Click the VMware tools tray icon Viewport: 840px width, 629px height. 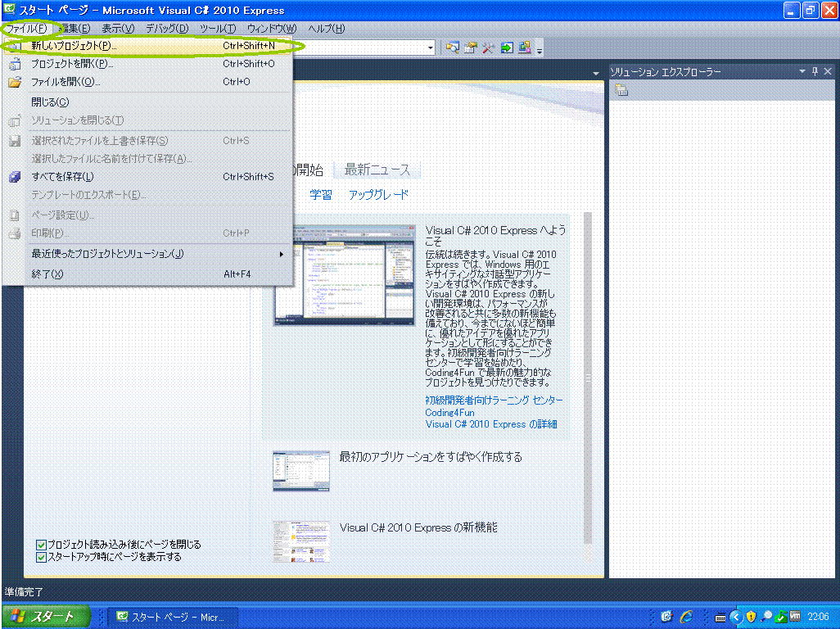point(795,617)
